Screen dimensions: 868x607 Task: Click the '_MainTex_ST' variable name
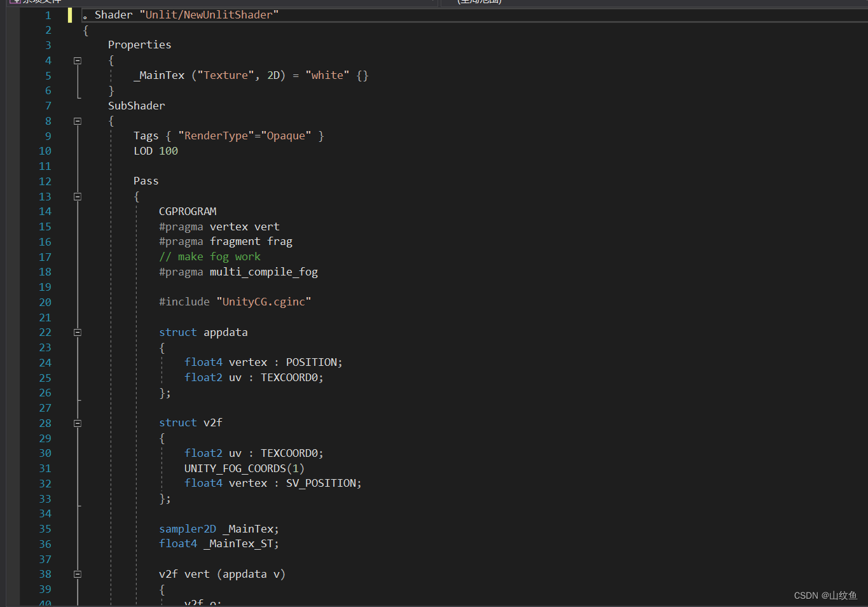(238, 543)
